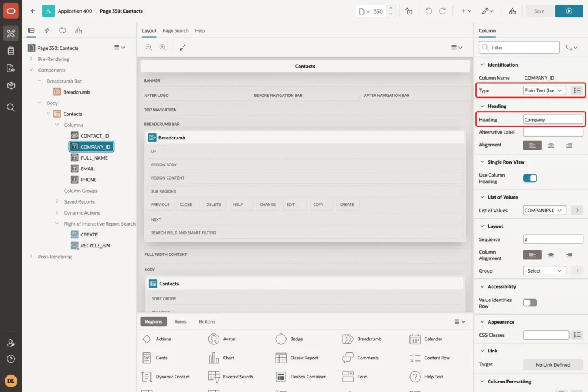Switch gallery to Items tab
588x392 pixels.
coord(180,321)
